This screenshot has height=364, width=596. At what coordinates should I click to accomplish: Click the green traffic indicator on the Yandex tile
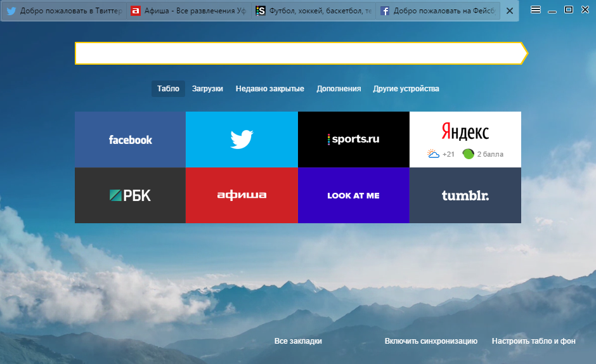[x=469, y=153]
